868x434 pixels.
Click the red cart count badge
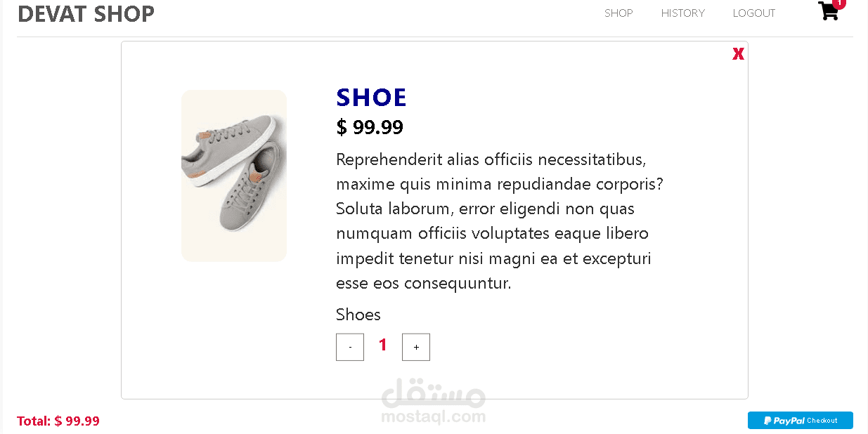(x=838, y=4)
